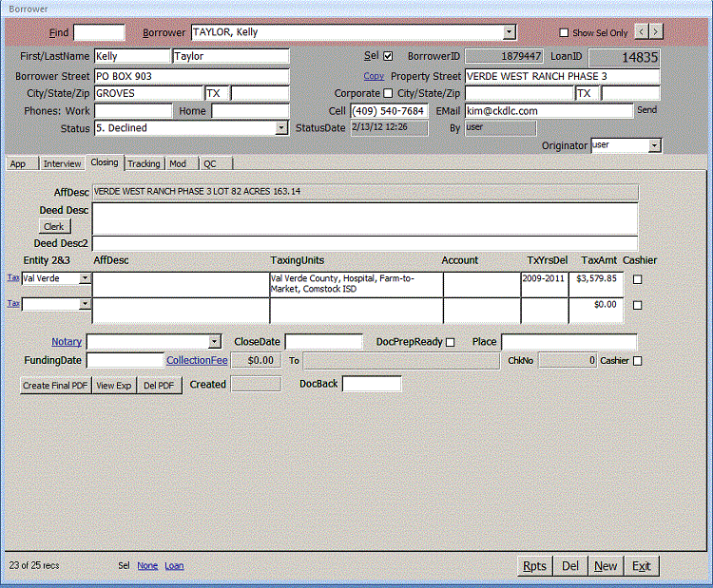Open the Tracking tab
713x588 pixels.
click(x=144, y=163)
